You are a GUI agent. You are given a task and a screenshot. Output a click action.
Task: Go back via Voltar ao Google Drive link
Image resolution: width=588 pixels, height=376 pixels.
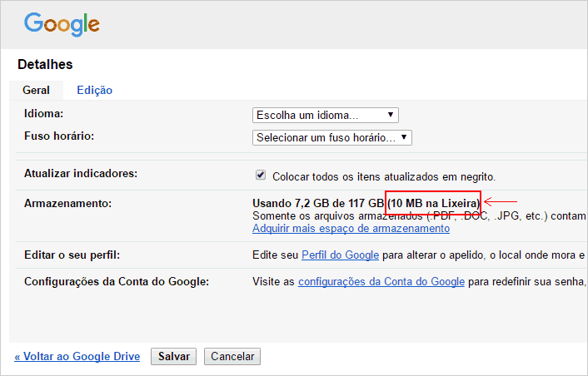77,356
